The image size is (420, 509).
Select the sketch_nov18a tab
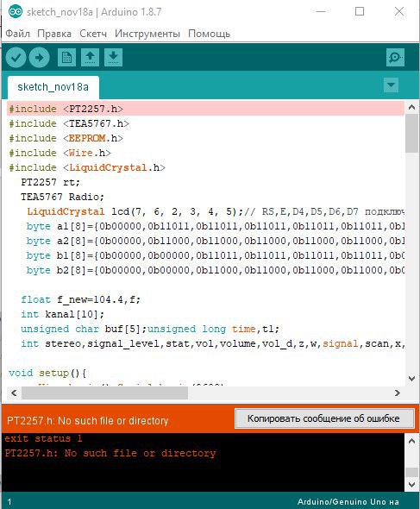coord(53,87)
